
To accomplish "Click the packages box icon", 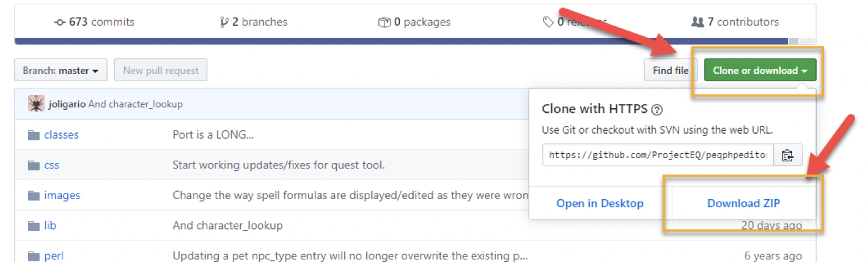I will point(384,22).
